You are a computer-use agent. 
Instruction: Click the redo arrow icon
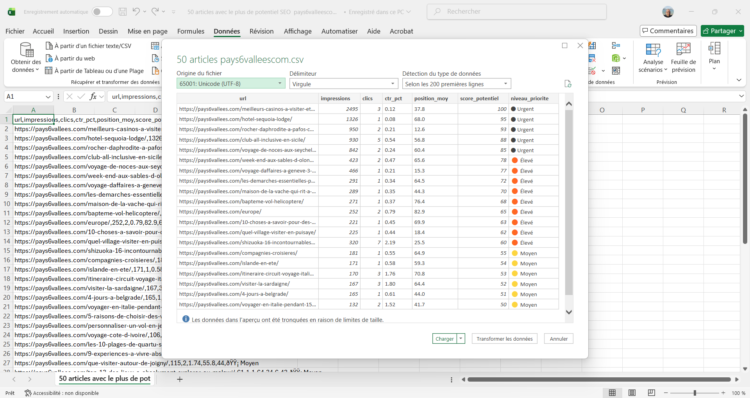point(155,11)
